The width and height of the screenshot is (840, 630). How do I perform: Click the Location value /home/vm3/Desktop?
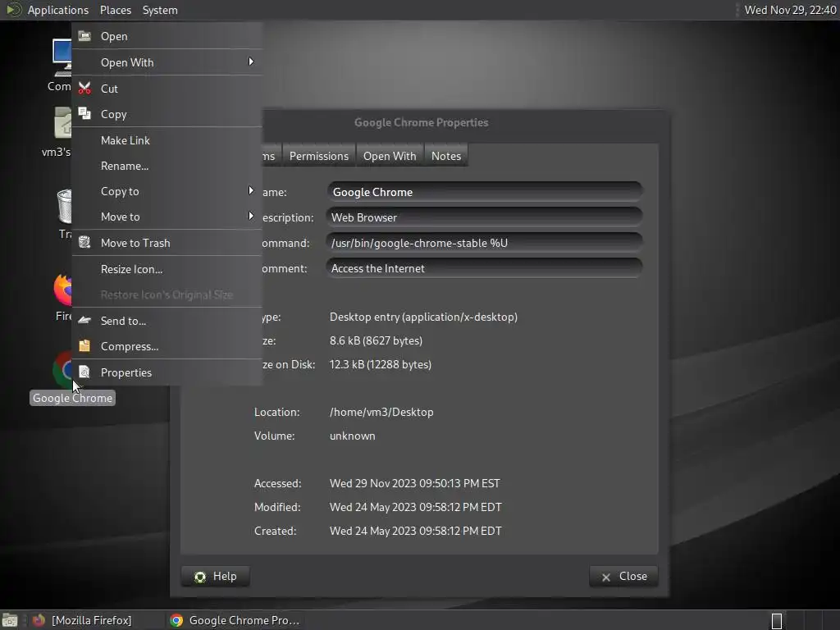point(381,412)
